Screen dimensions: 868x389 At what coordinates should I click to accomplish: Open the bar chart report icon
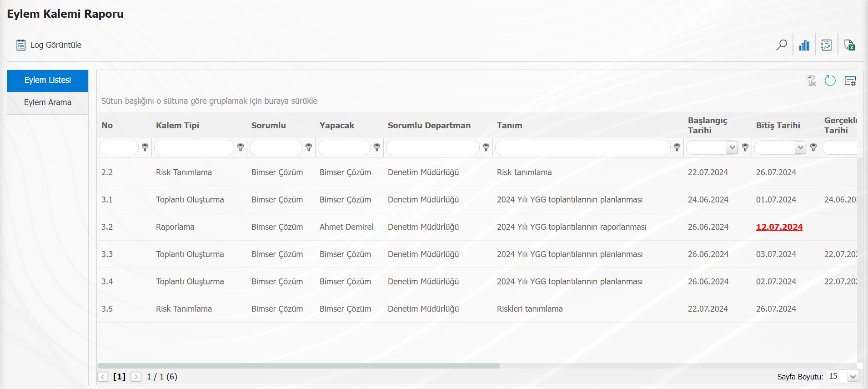804,45
